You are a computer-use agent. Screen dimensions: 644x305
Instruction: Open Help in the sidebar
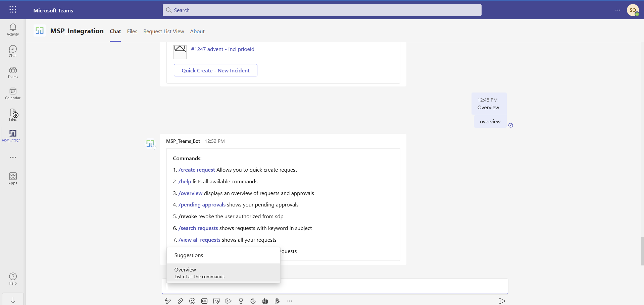click(13, 279)
